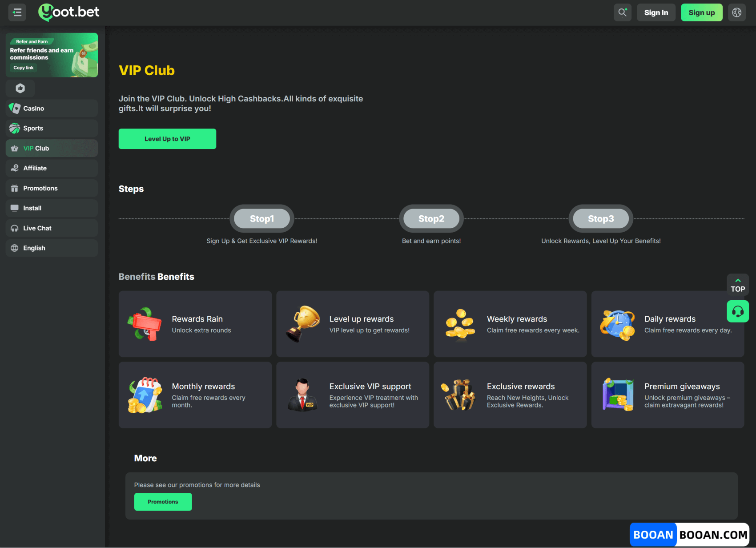Click the Sign In button
This screenshot has width=756, height=548.
click(656, 12)
